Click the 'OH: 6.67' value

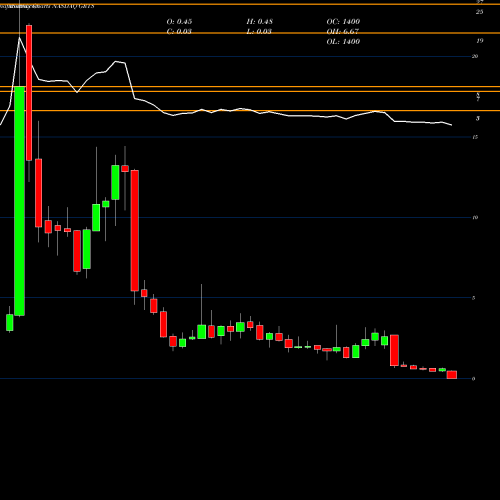pyautogui.click(x=343, y=31)
